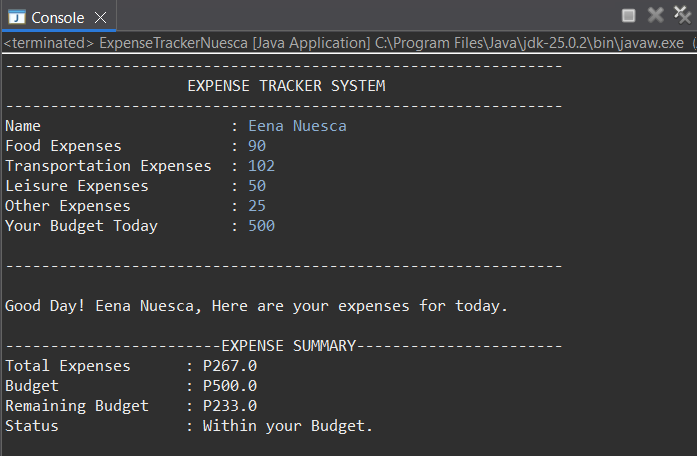697x456 pixels.
Task: Click the terminated ExpenseTrackerNuesca launch description
Action: (348, 43)
